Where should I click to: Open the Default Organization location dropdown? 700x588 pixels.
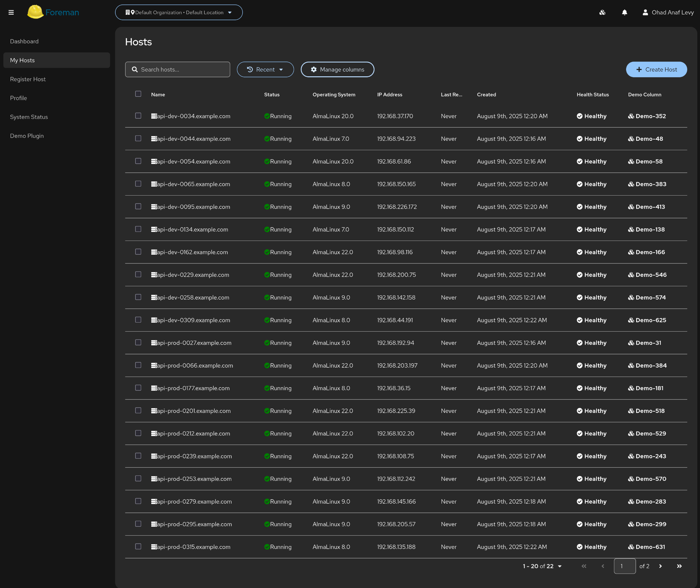pos(179,12)
